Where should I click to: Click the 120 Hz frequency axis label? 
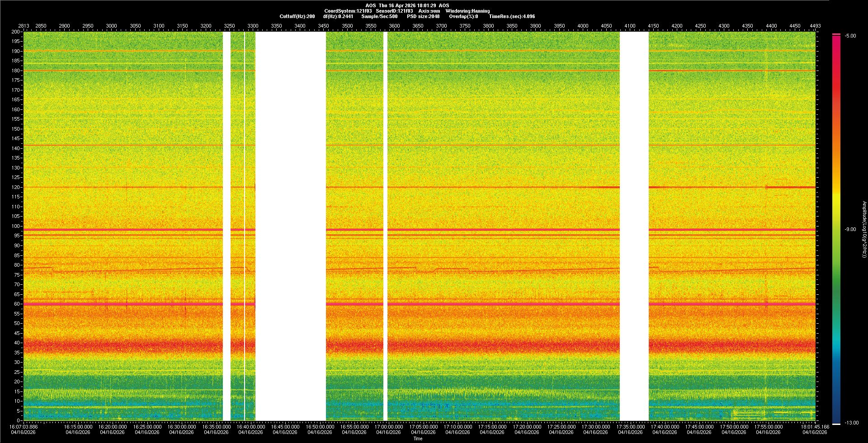(x=16, y=187)
